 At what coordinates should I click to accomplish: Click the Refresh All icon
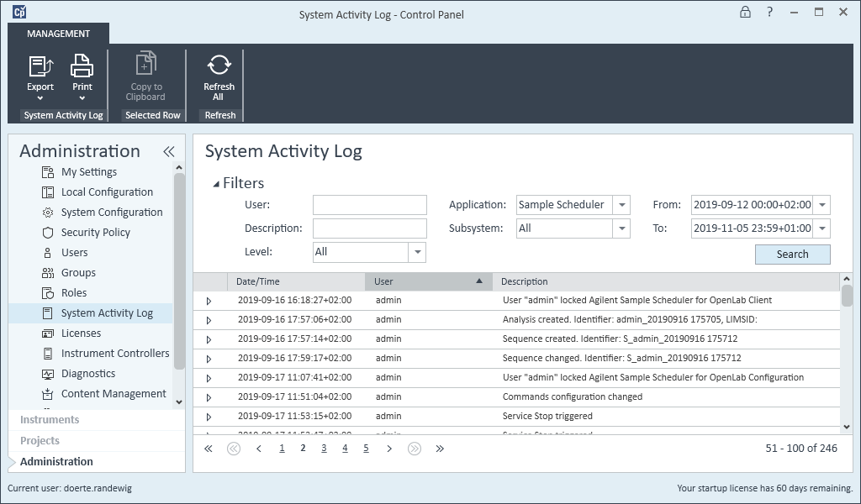click(x=219, y=66)
